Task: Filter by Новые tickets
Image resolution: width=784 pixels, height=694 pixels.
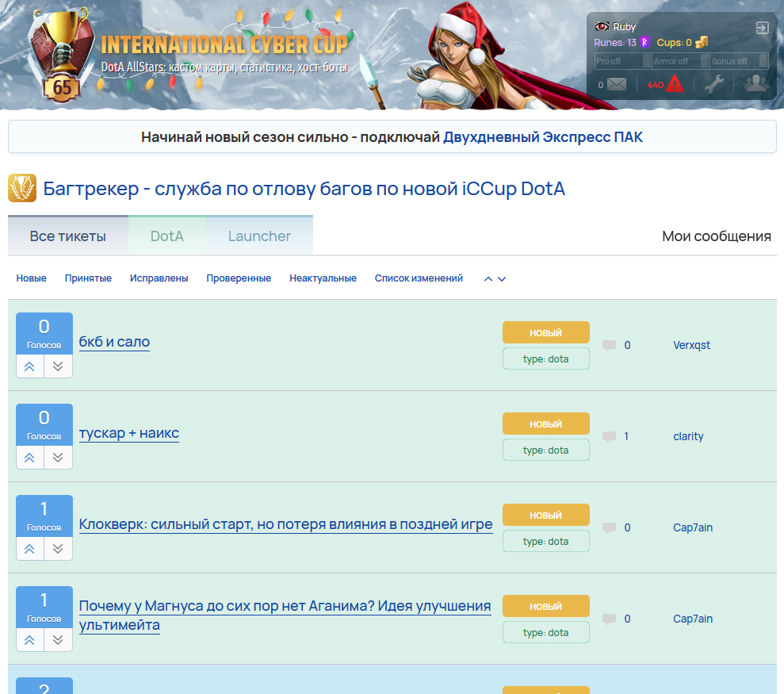Action: 31,278
